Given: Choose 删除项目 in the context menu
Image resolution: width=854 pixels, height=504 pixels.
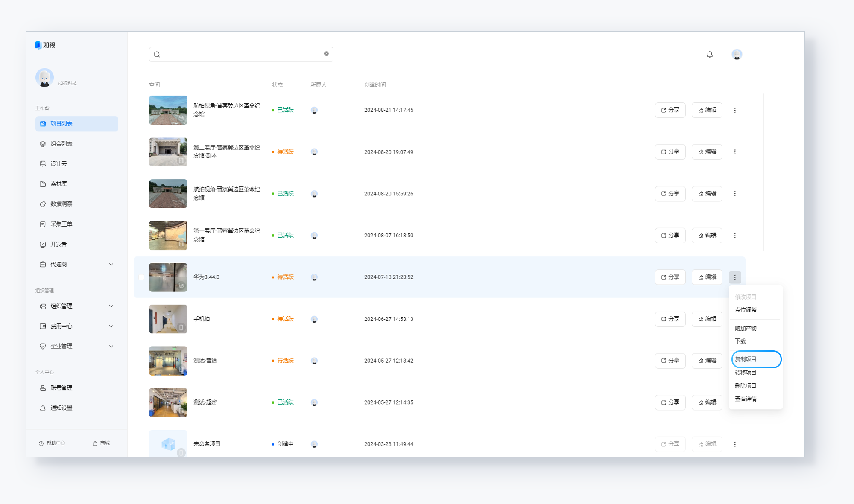Looking at the screenshot, I should pos(746,386).
